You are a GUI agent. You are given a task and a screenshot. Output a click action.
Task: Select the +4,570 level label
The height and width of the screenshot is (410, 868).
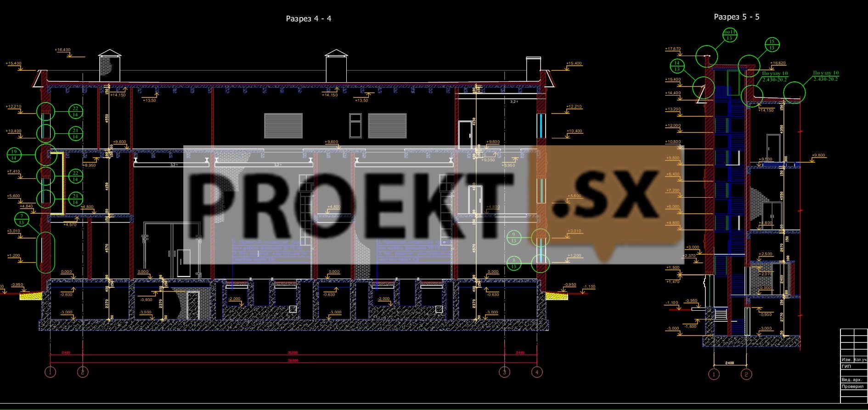(70, 225)
